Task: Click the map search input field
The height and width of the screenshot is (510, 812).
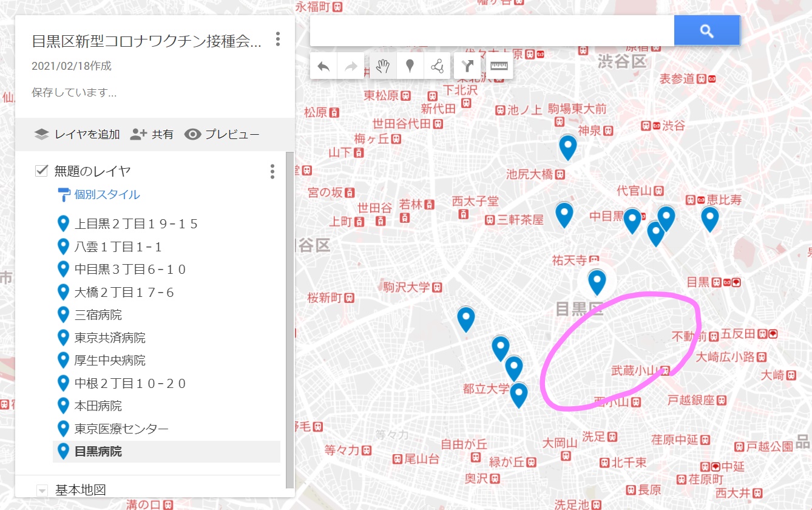Action: [x=492, y=31]
